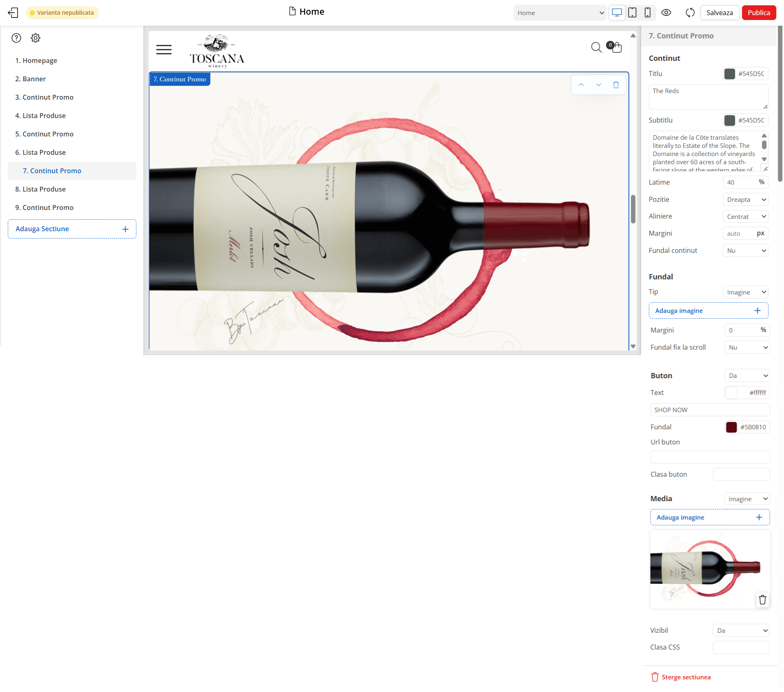This screenshot has height=692, width=784.
Task: Delete the media bottle image thumbnail
Action: (762, 600)
